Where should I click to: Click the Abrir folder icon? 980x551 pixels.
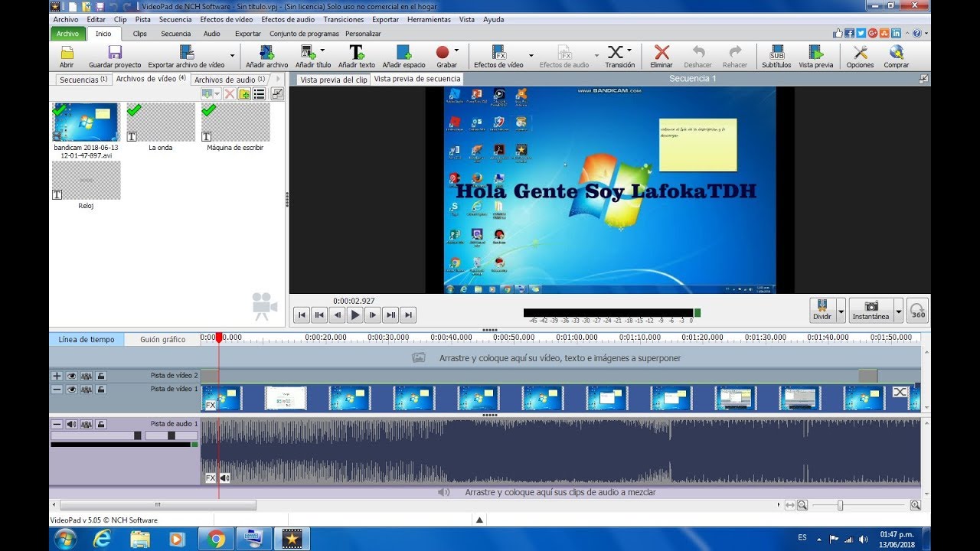pos(67,53)
